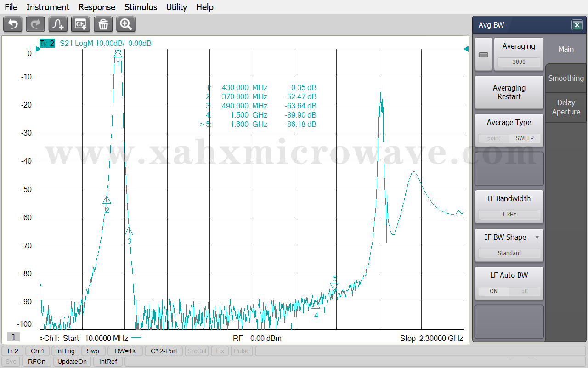
Task: Click the reference level triangle left of 0
Action: pos(38,49)
